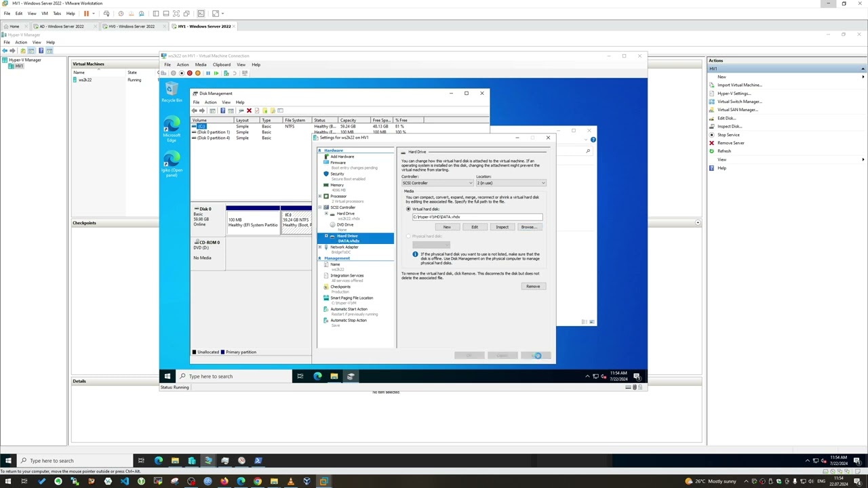This screenshot has height=488, width=868.
Task: Click the VMware console view icon
Action: (201, 14)
